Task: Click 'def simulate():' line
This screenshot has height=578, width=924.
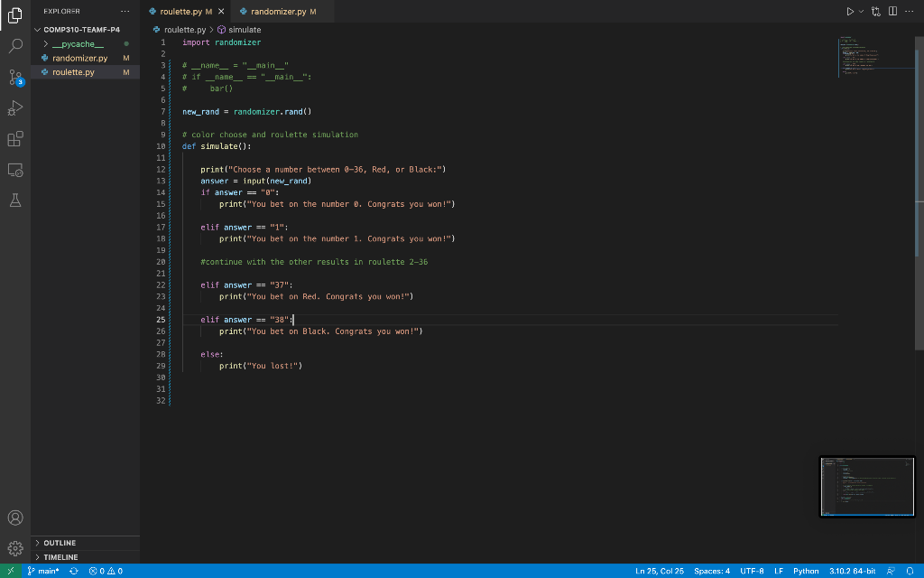Action: 217,146
